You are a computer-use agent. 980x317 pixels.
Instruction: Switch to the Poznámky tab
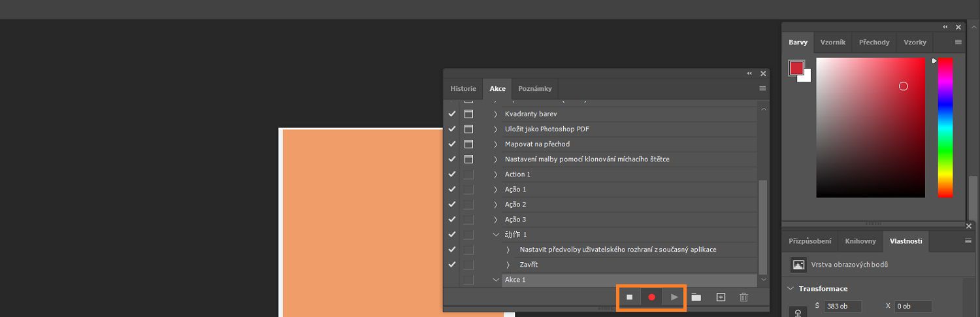[x=535, y=88]
